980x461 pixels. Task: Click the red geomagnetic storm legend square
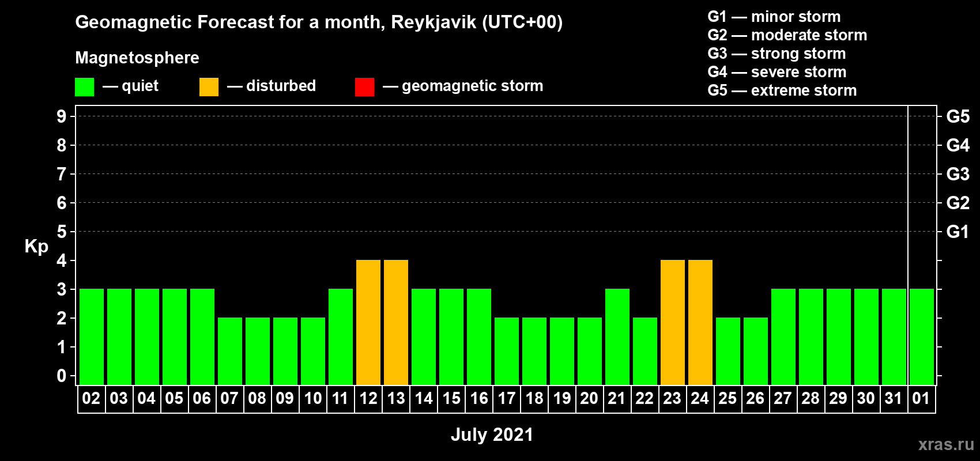[364, 87]
